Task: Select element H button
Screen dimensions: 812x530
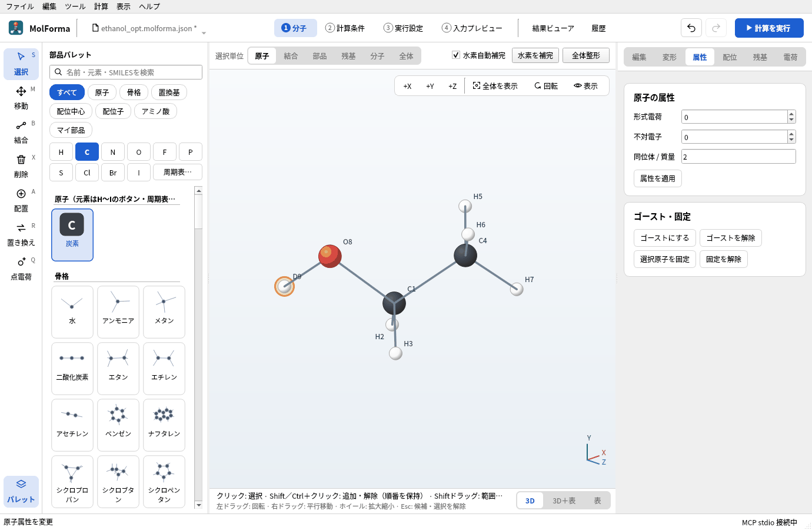Action: 61,152
